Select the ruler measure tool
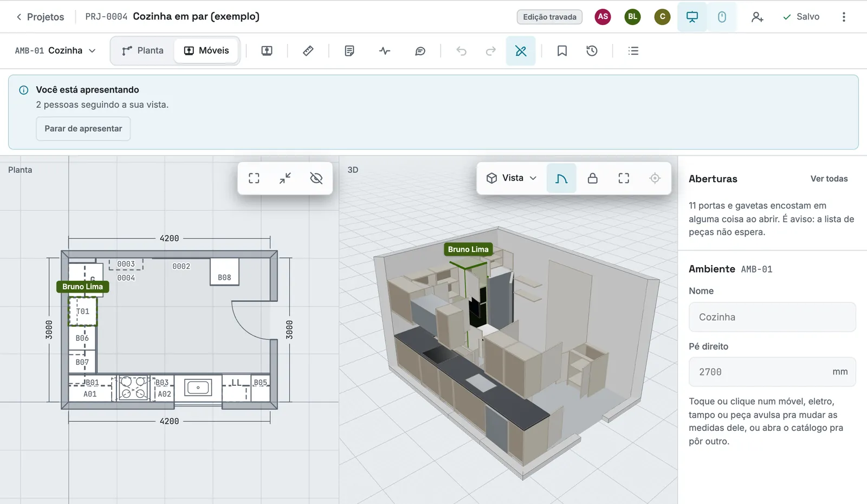 (308, 51)
